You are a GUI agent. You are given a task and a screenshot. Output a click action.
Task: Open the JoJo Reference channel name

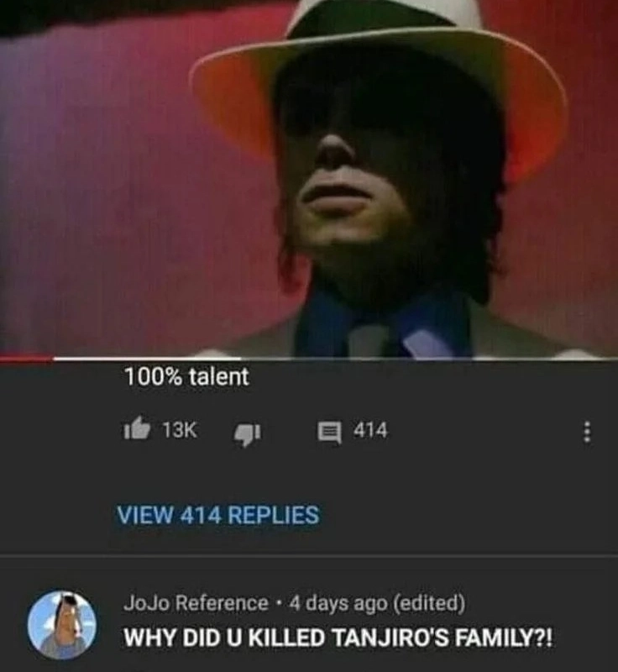pos(196,603)
